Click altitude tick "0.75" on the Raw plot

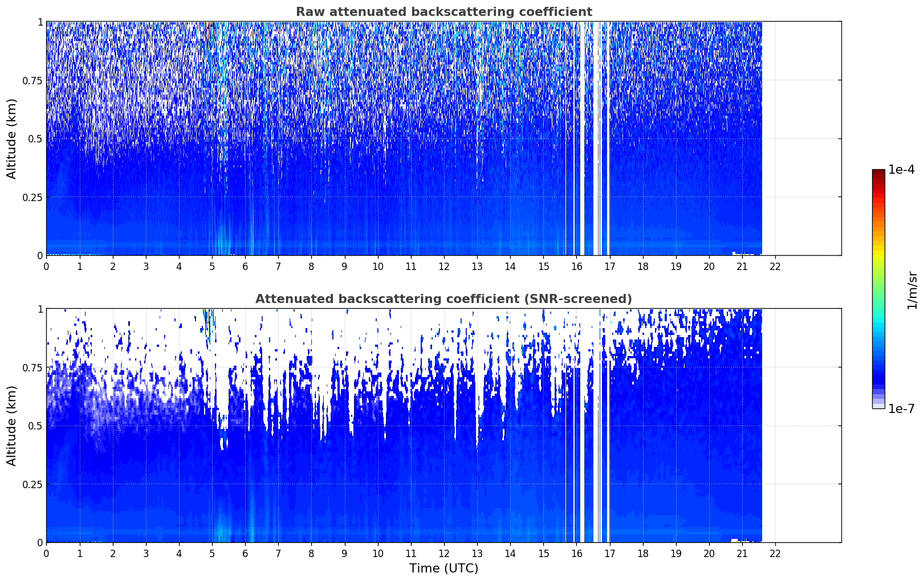[32, 80]
